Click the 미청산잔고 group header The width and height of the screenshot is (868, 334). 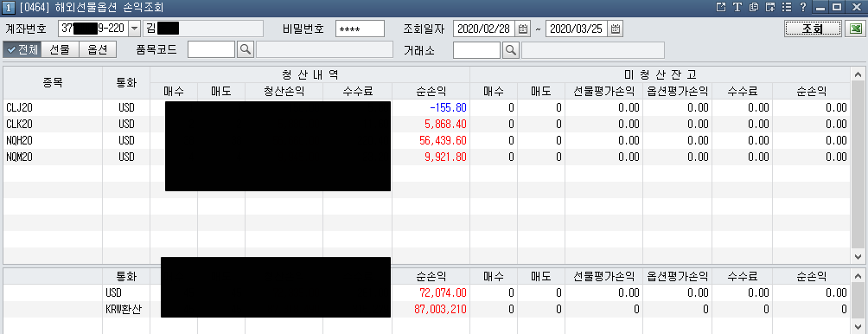coord(660,74)
